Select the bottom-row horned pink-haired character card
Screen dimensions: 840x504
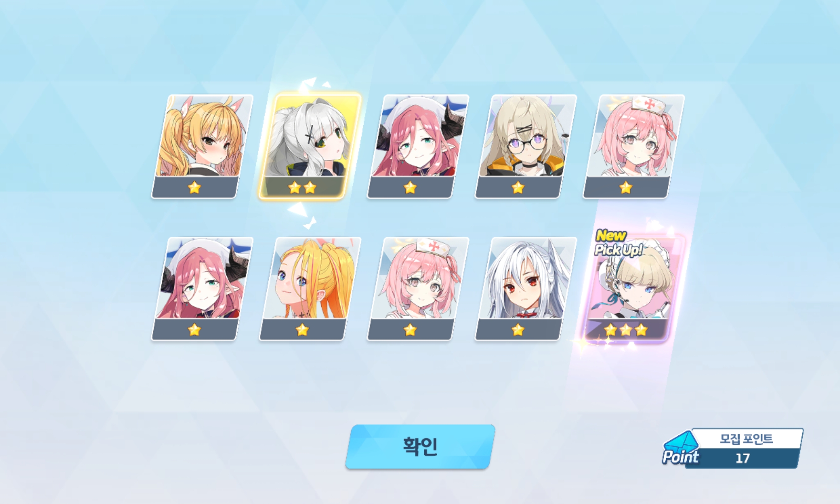click(x=202, y=289)
